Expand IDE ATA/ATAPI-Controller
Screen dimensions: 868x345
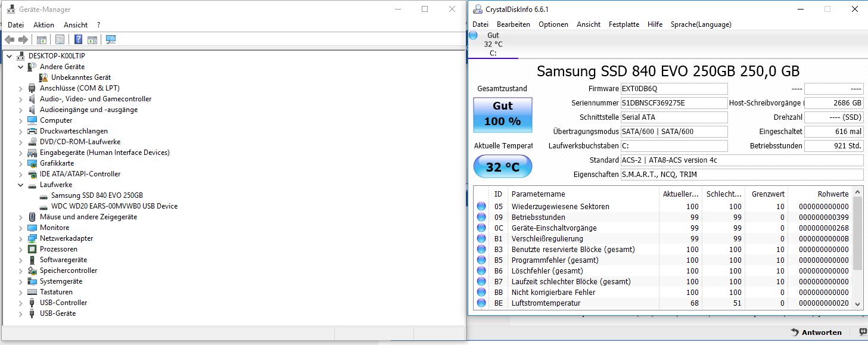click(20, 174)
